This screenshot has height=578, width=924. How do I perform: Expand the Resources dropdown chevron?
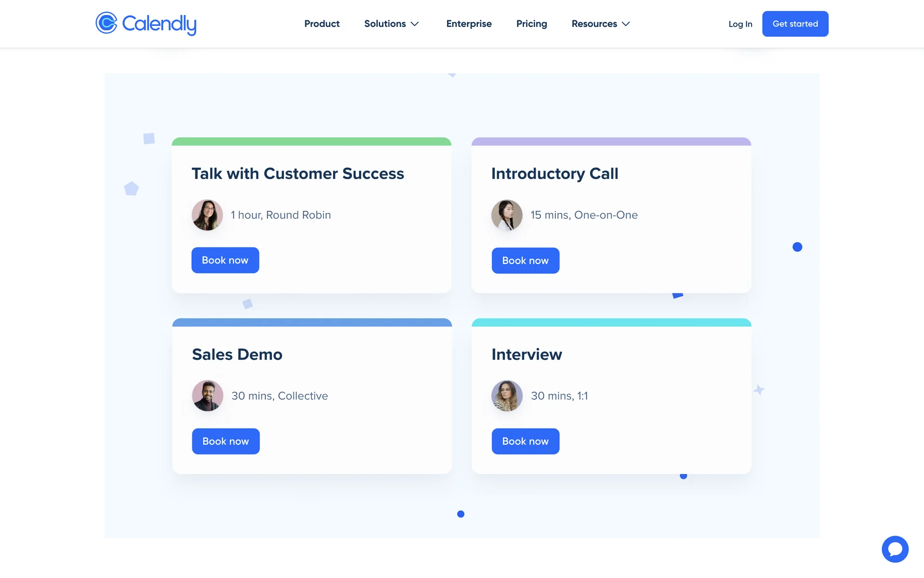point(626,24)
